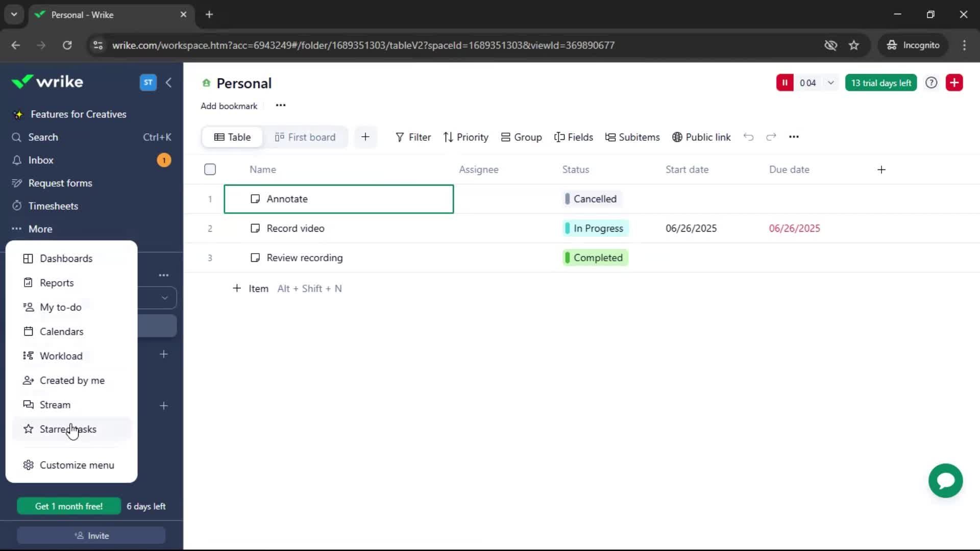Click 13 trial days left button

coord(881,83)
